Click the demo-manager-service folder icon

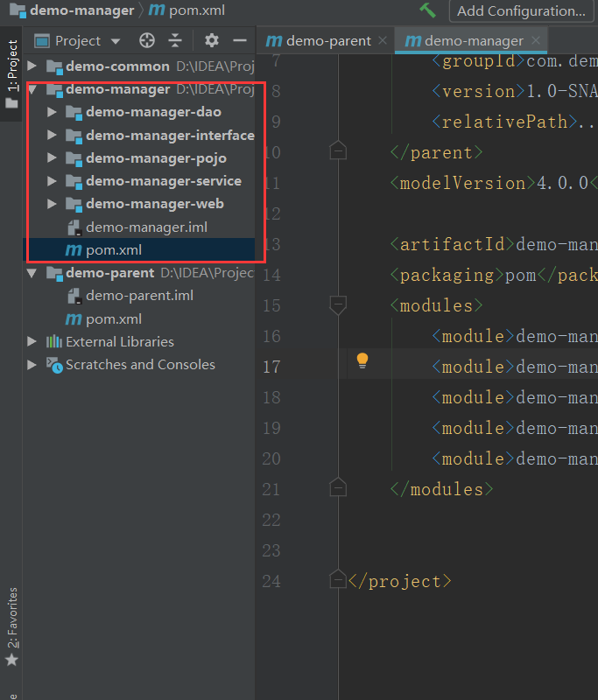pos(74,182)
